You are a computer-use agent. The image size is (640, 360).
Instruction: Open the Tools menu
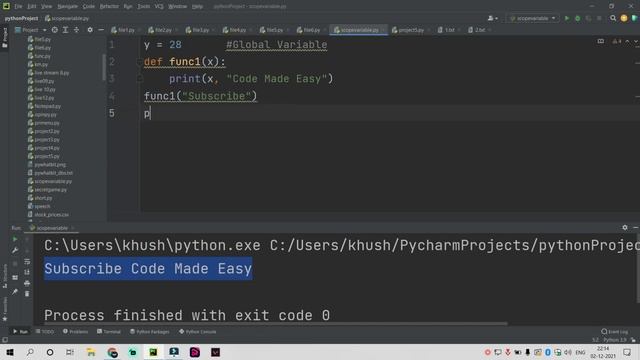tap(143, 6)
